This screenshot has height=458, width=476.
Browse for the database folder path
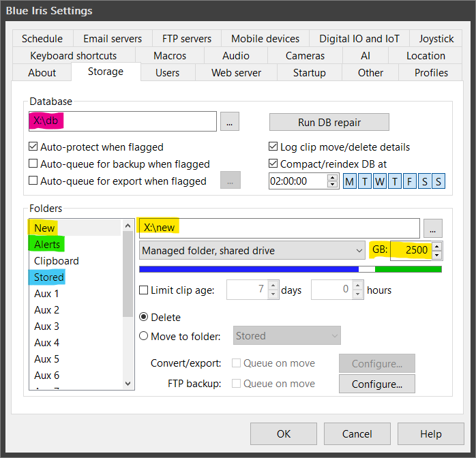(x=230, y=121)
